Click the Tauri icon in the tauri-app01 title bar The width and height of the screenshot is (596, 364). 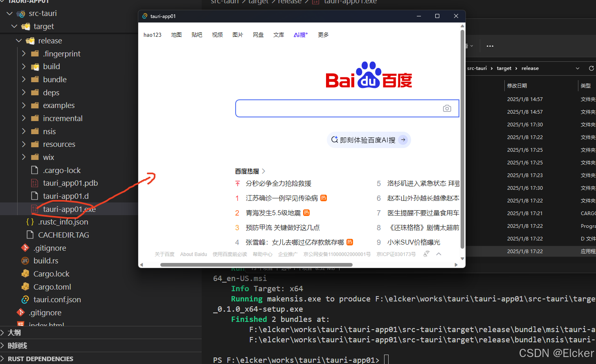click(x=144, y=16)
